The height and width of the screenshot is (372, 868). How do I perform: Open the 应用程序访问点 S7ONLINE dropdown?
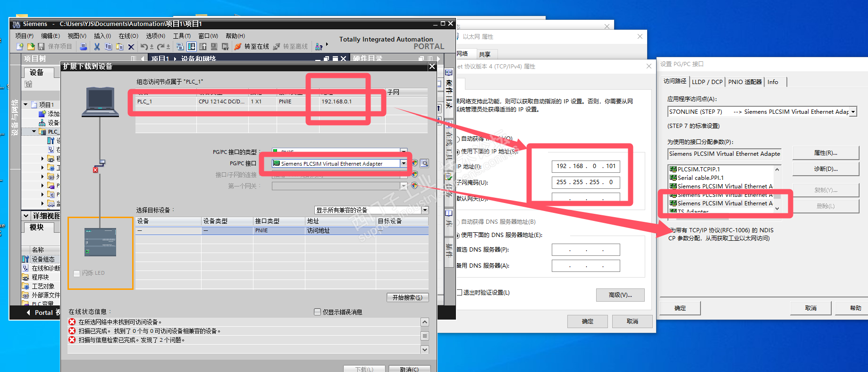(853, 112)
